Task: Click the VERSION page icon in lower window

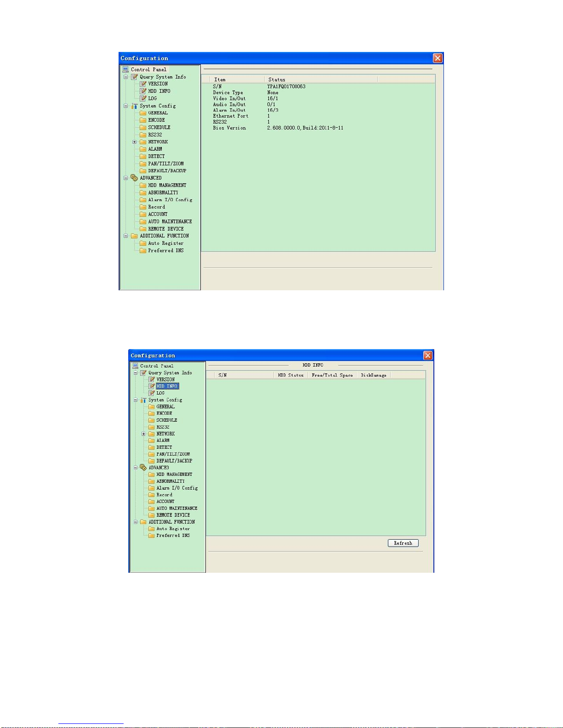Action: [152, 379]
